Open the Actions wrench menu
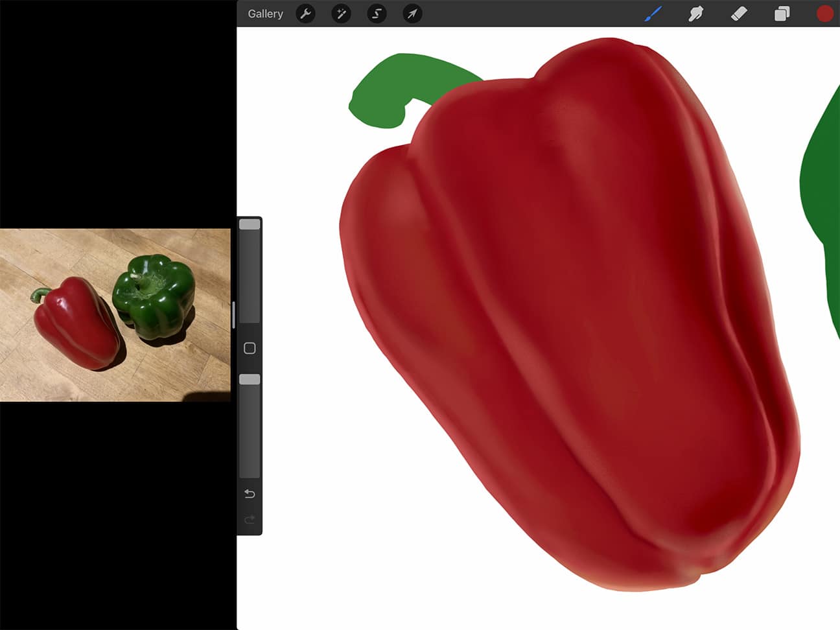The image size is (840, 630). pyautogui.click(x=305, y=14)
